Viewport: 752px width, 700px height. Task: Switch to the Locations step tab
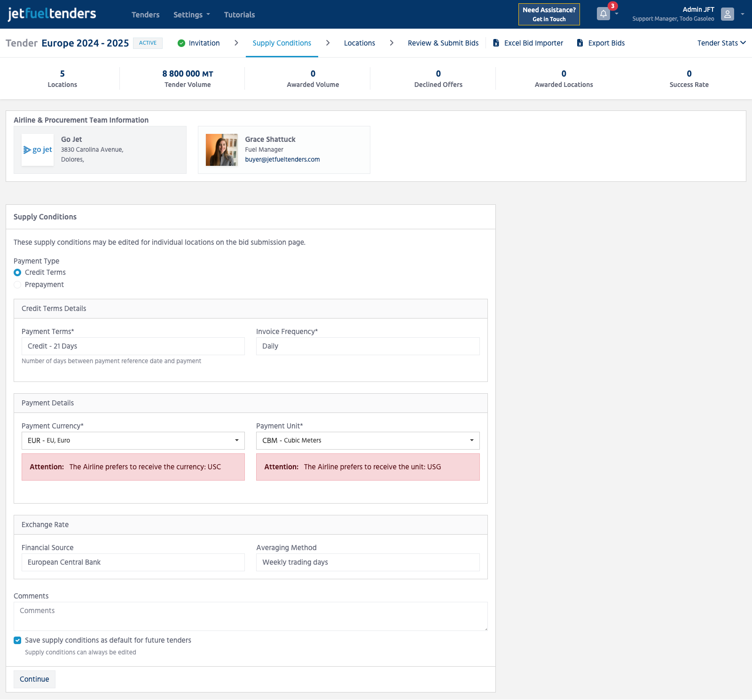tap(359, 43)
